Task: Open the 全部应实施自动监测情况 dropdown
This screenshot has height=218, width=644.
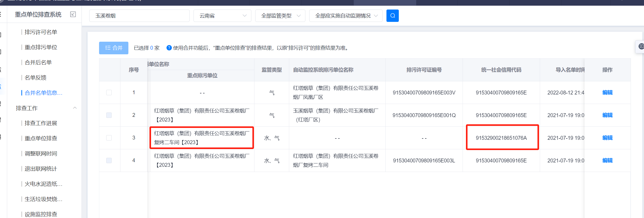Action: coord(346,16)
